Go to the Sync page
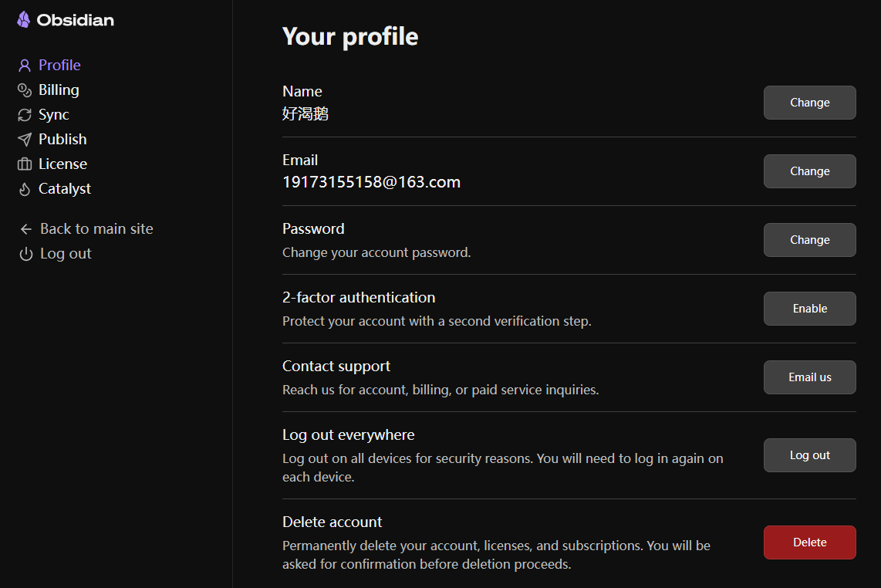Screen dimensions: 881x588 (x=54, y=115)
